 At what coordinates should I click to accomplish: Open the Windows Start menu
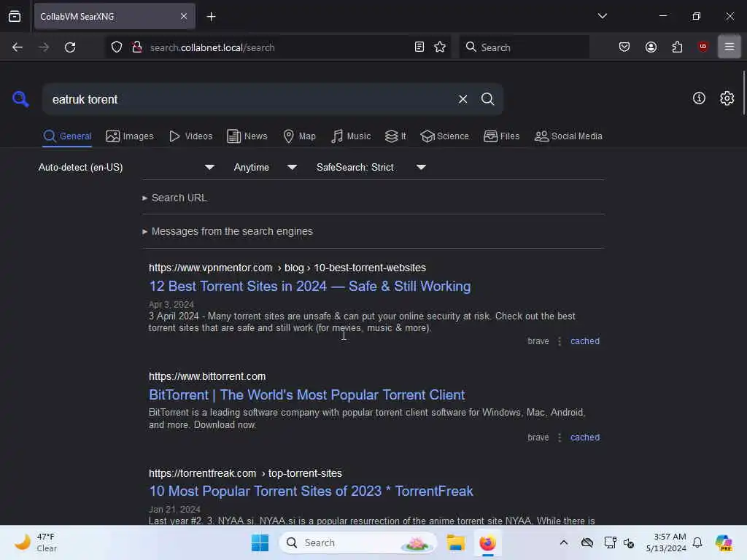pos(260,542)
